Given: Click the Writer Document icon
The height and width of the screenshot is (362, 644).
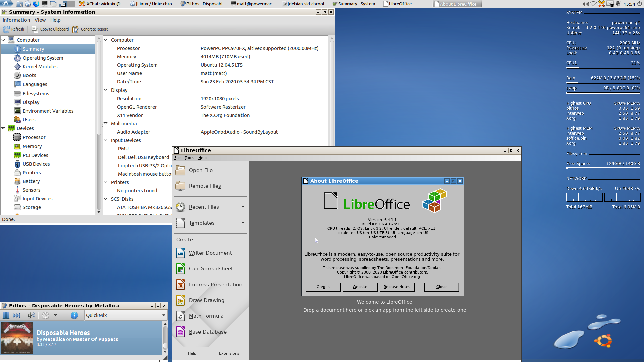Looking at the screenshot, I should (180, 253).
